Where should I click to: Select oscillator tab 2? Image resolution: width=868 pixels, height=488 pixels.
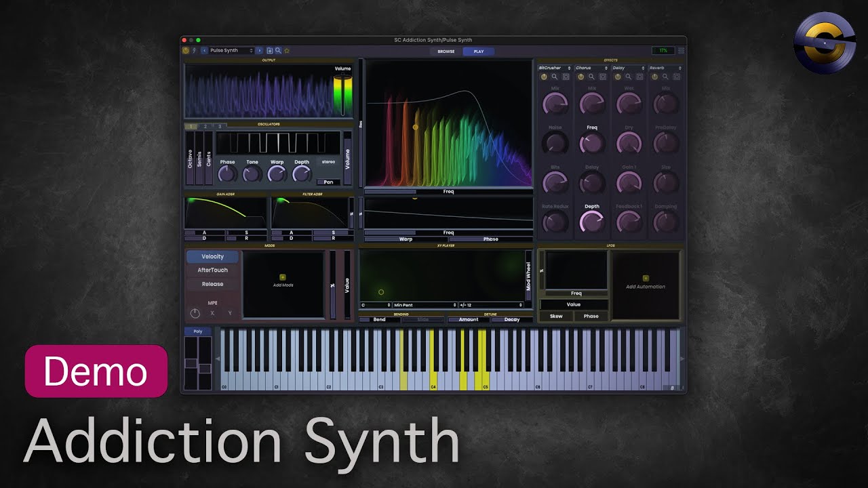(x=205, y=126)
